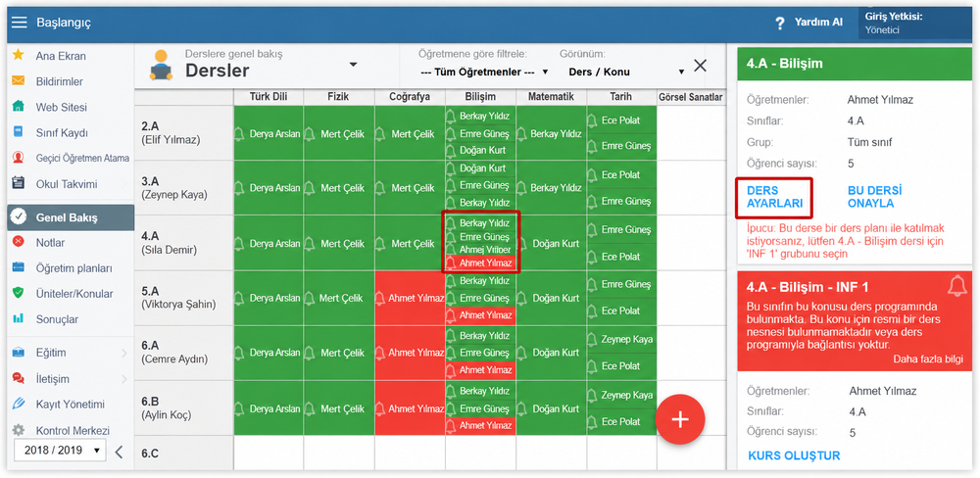Click the KURS OLUŞTUR link
The image size is (980, 478).
[794, 455]
